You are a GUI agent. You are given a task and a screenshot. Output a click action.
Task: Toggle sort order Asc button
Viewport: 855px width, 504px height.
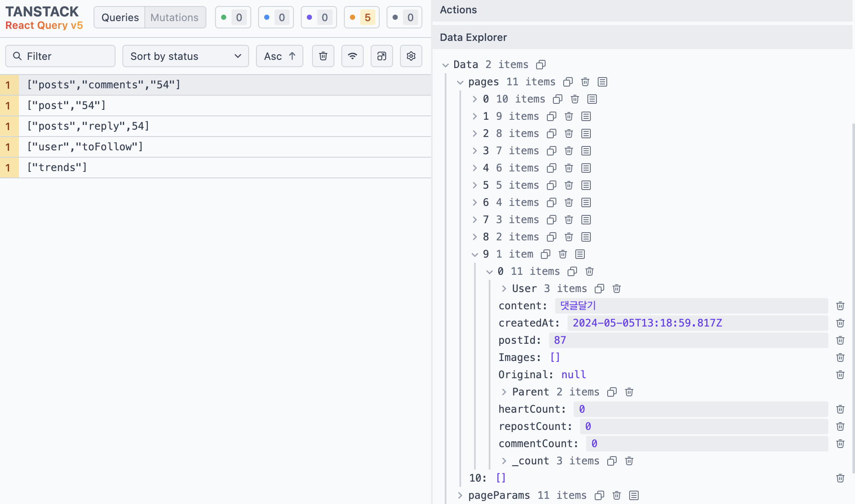pyautogui.click(x=280, y=56)
